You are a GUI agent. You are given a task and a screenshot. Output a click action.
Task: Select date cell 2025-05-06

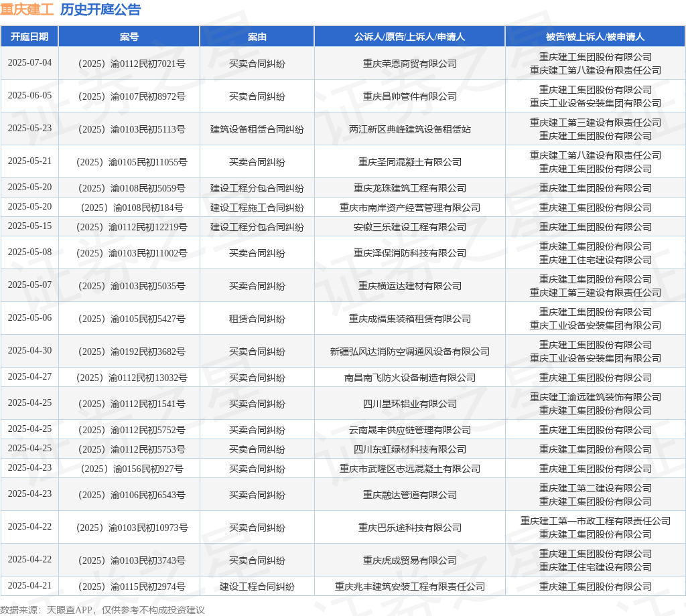(29, 318)
